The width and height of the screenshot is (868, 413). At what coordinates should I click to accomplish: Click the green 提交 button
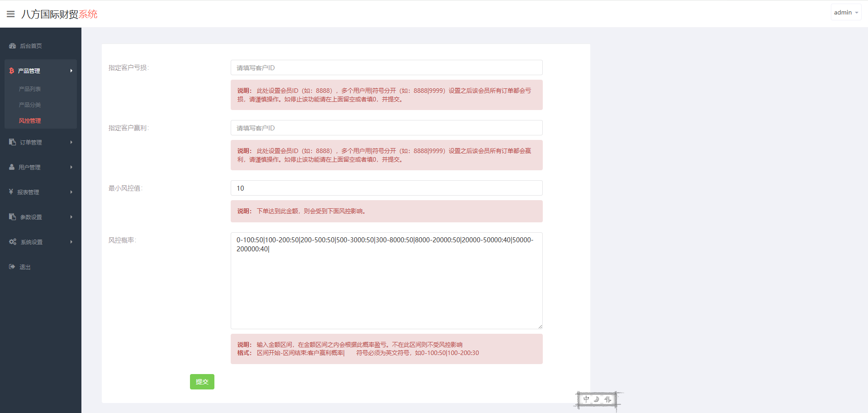pyautogui.click(x=202, y=382)
